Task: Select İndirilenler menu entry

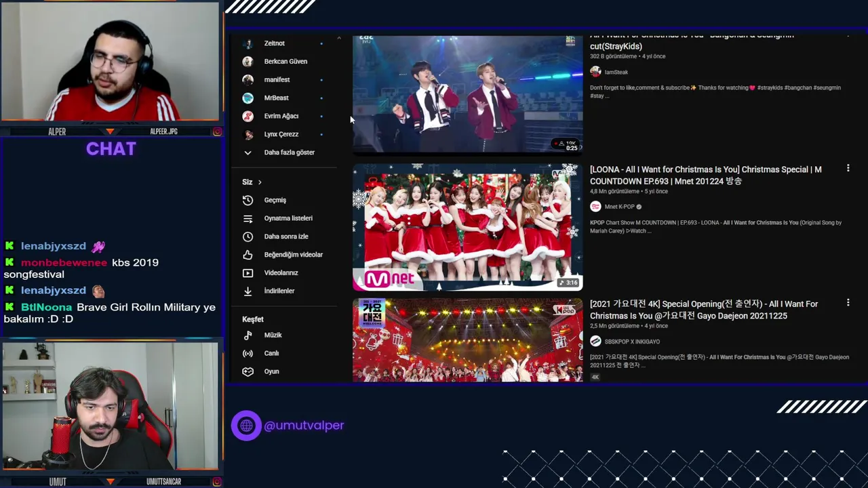Action: [x=283, y=291]
